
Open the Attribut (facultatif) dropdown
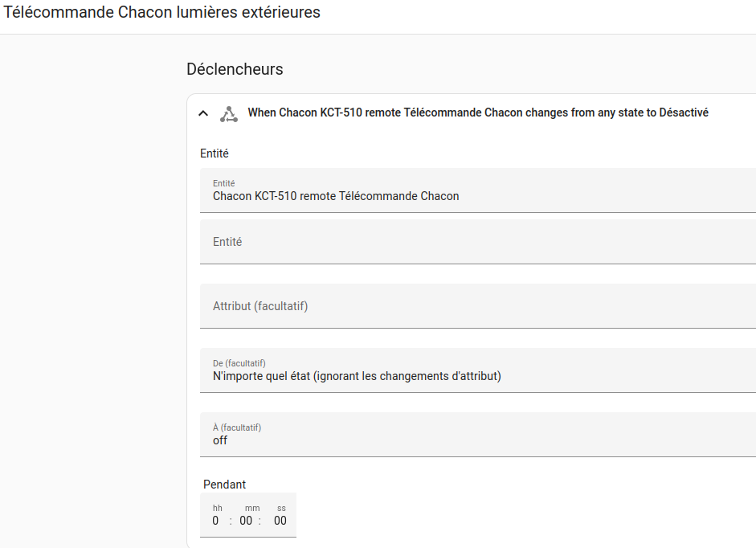tap(478, 306)
